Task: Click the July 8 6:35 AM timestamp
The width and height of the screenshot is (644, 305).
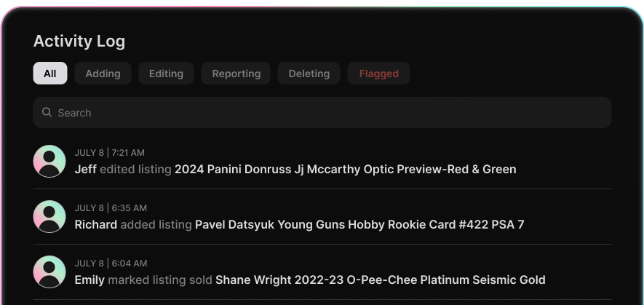Action: pyautogui.click(x=111, y=208)
